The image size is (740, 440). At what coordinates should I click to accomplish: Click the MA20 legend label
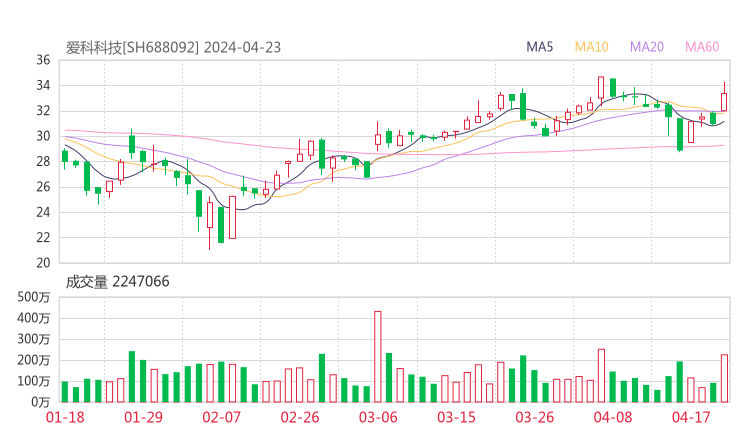tap(647, 47)
